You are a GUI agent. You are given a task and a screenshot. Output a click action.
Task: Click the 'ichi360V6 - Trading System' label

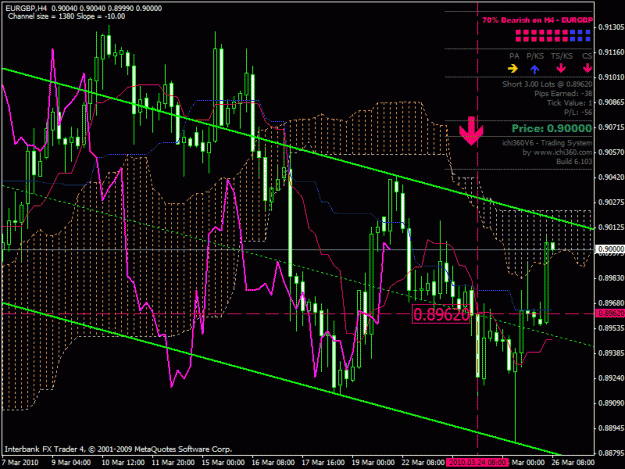click(x=547, y=143)
